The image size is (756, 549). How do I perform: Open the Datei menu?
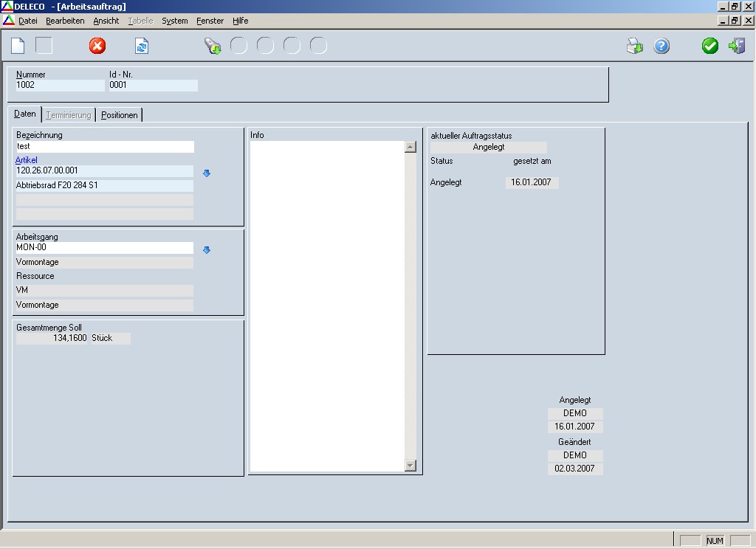(27, 21)
